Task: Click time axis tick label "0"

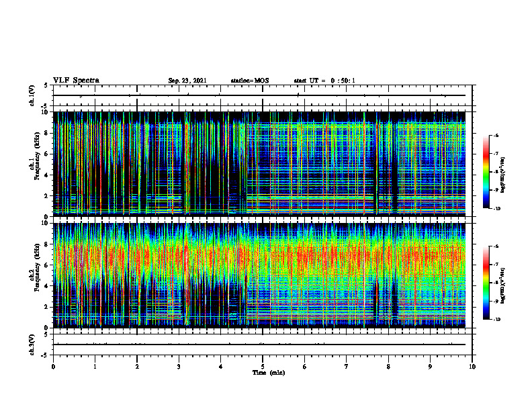Action: point(53,367)
